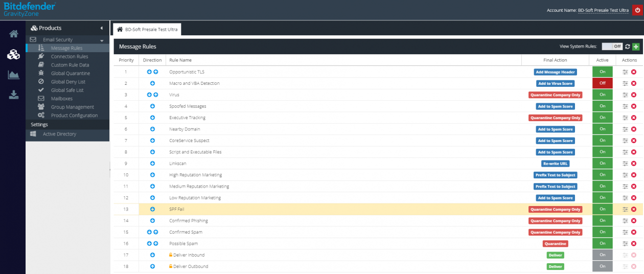Open settings icon for Opportunistic TLS rule
The width and height of the screenshot is (644, 274).
point(625,72)
